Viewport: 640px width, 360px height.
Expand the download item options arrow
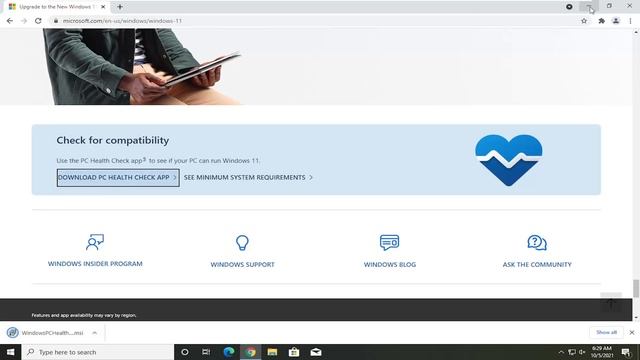point(95,333)
